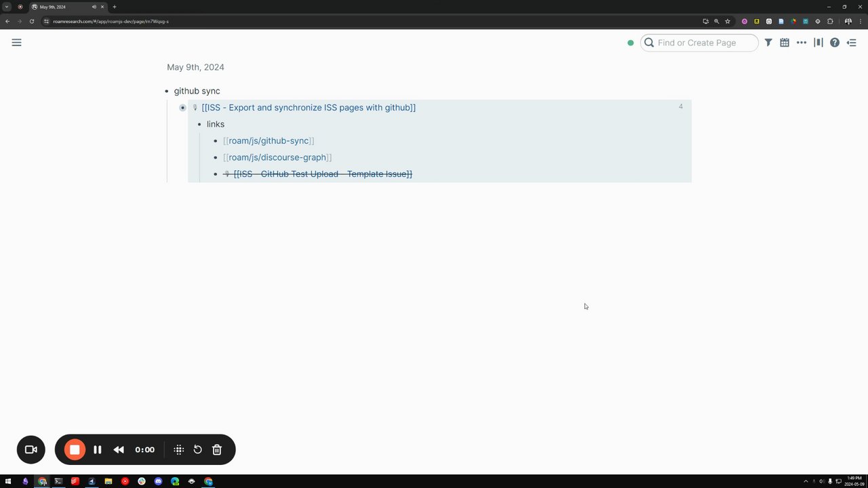The width and height of the screenshot is (868, 488).
Task: Click the green sync status dot
Action: pyautogui.click(x=631, y=43)
